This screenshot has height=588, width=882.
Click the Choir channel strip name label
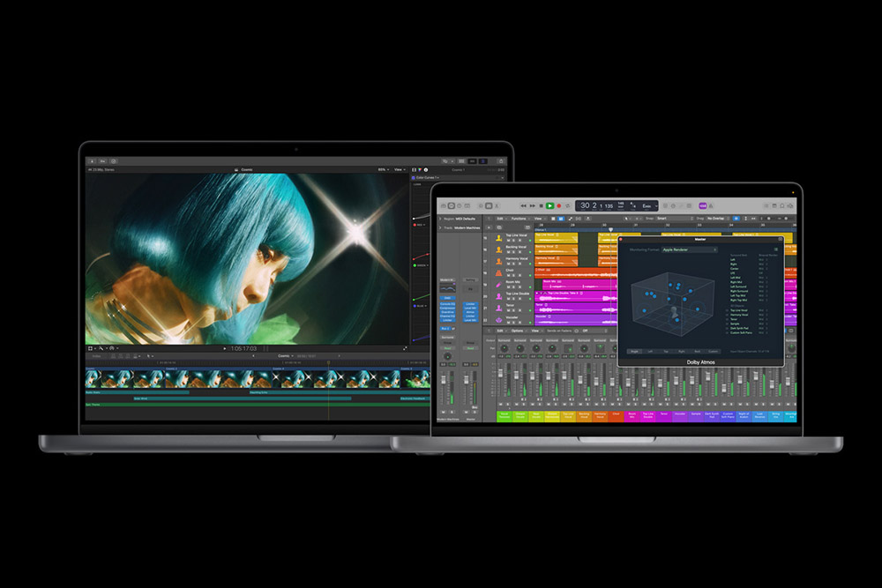(x=616, y=416)
